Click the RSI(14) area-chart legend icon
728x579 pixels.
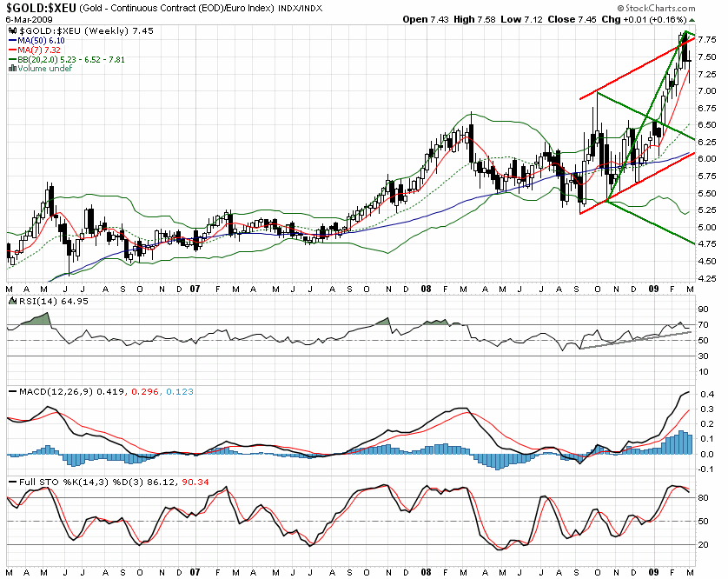click(x=12, y=301)
